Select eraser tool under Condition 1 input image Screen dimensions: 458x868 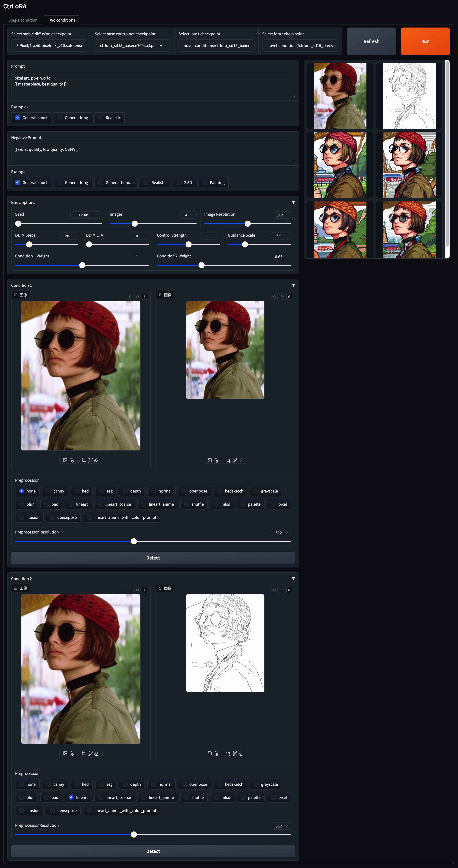(96, 460)
